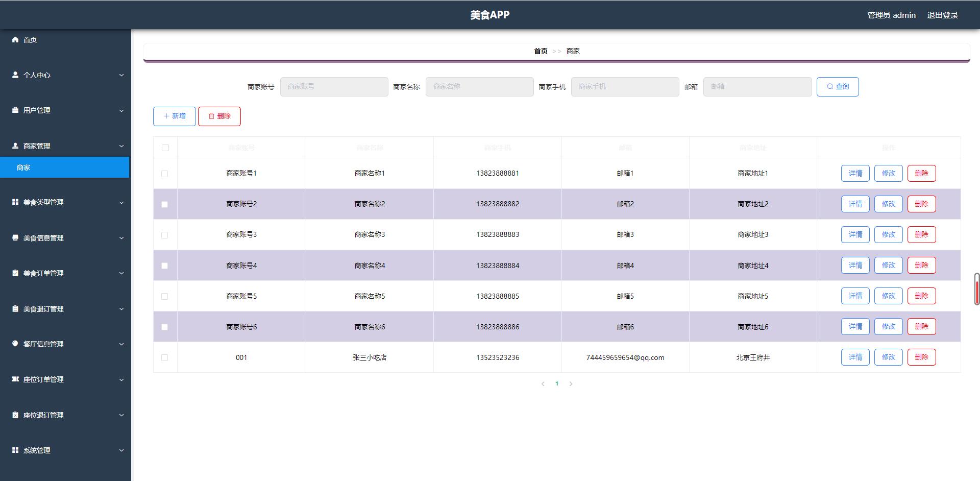The image size is (980, 481).
Task: Click the lightbulb icon for 餐厅信息管理
Action: tap(15, 344)
